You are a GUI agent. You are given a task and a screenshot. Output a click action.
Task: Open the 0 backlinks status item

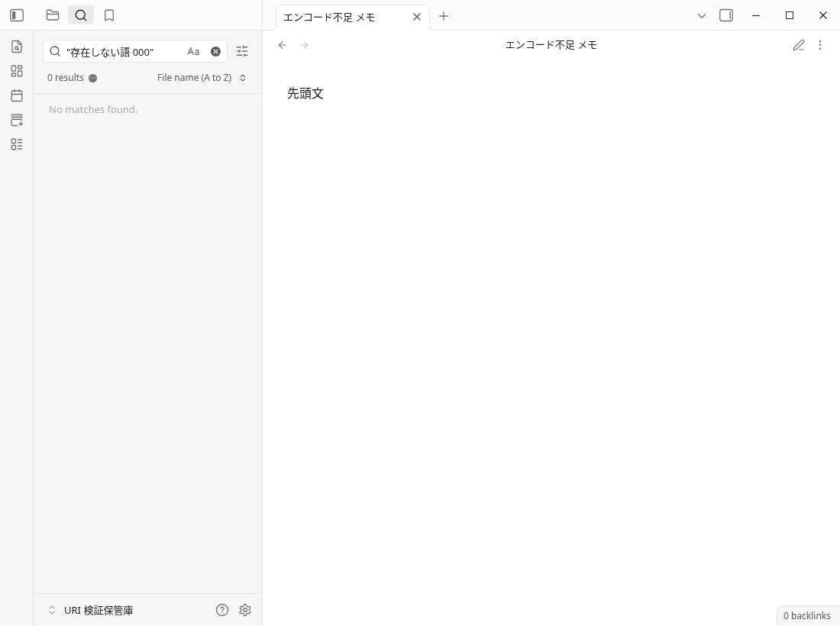(x=807, y=616)
